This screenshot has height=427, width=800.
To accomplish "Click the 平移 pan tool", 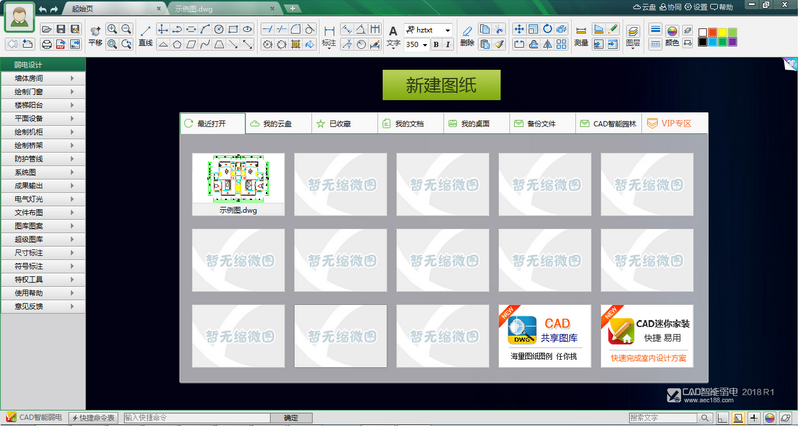I will (95, 35).
